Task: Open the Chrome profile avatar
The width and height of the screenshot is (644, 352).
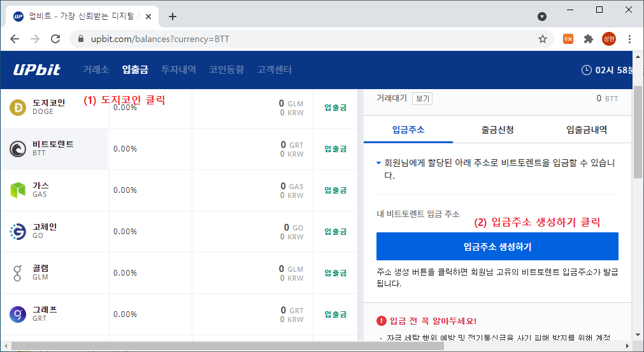Action: pos(609,39)
